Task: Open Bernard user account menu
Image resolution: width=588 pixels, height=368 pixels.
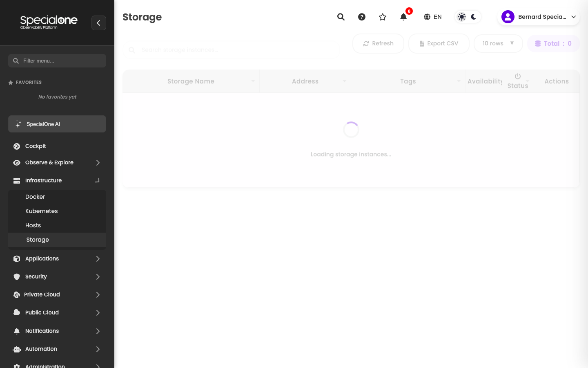Action: coord(539,17)
